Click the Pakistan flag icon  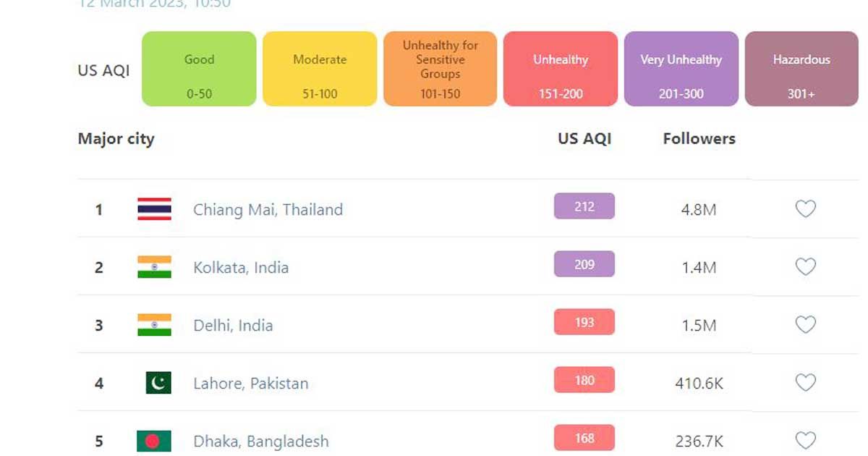[158, 383]
